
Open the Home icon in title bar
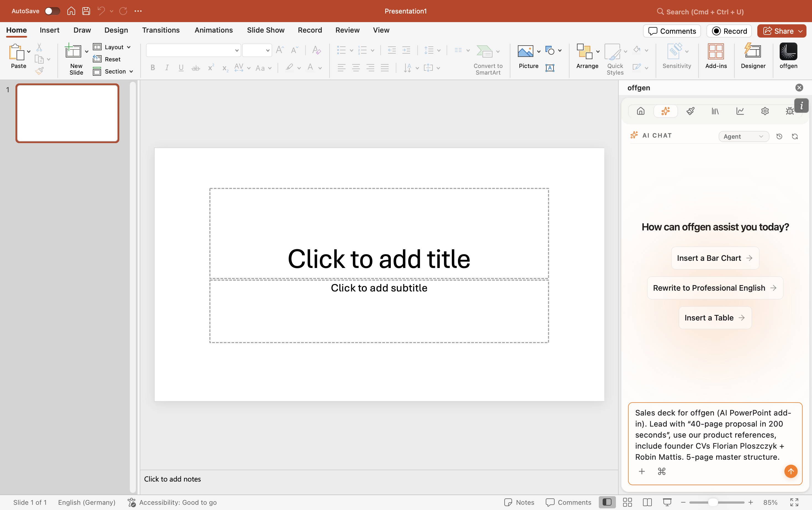click(71, 11)
